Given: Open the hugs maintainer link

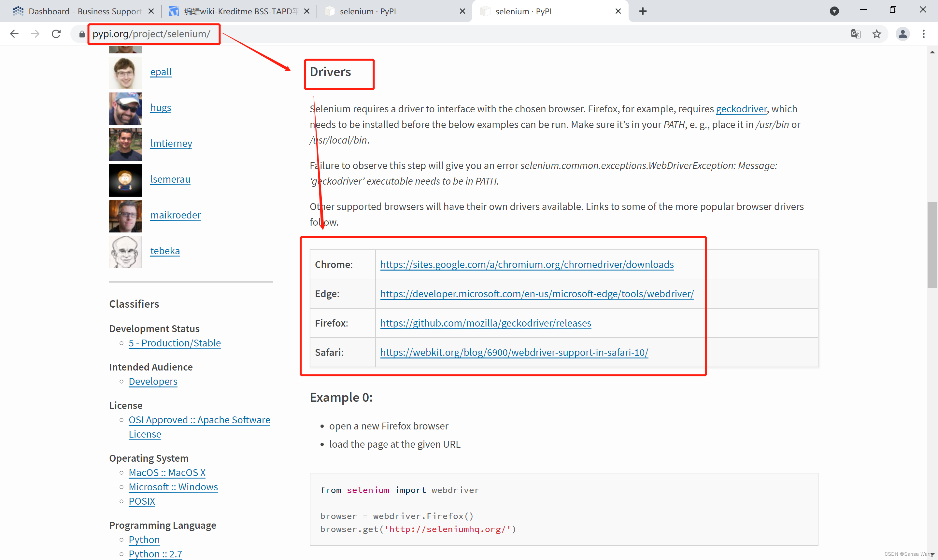Looking at the screenshot, I should (161, 107).
